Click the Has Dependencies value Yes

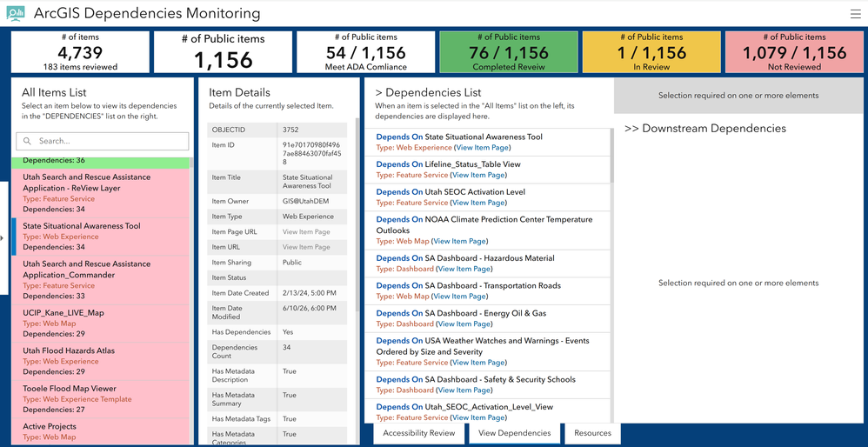288,332
